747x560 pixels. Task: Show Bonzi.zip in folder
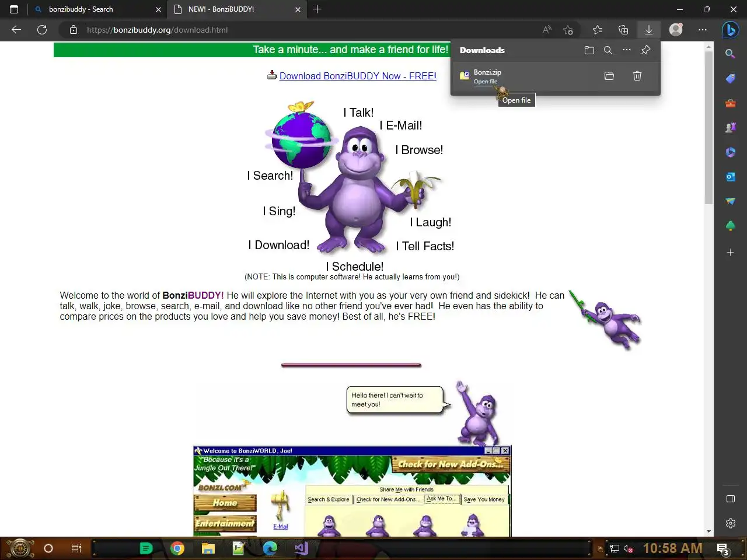(609, 76)
